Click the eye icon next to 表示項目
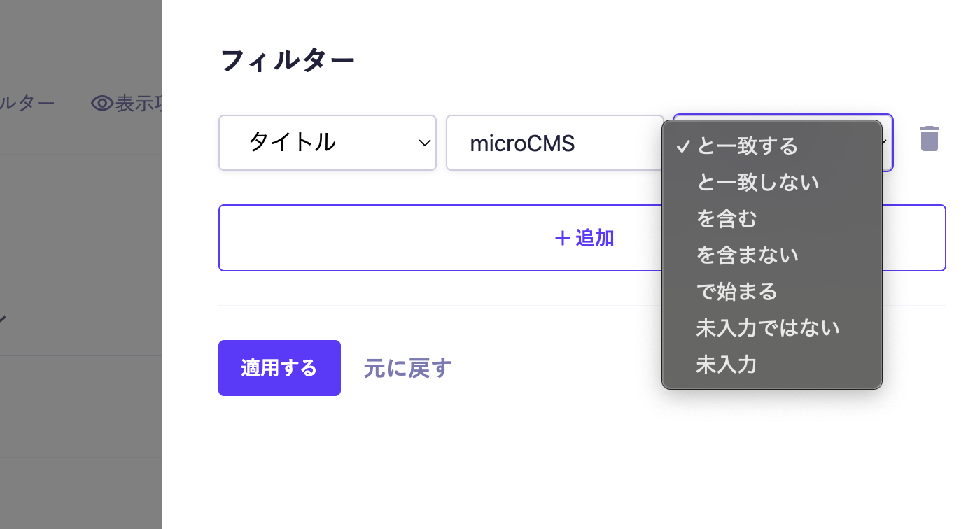 point(101,103)
